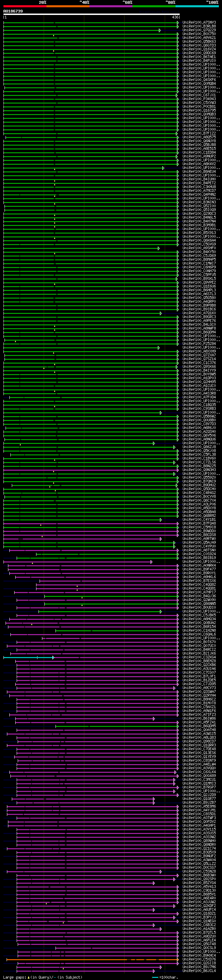Select UniRef100_P34943 hit

(x=199, y=99)
